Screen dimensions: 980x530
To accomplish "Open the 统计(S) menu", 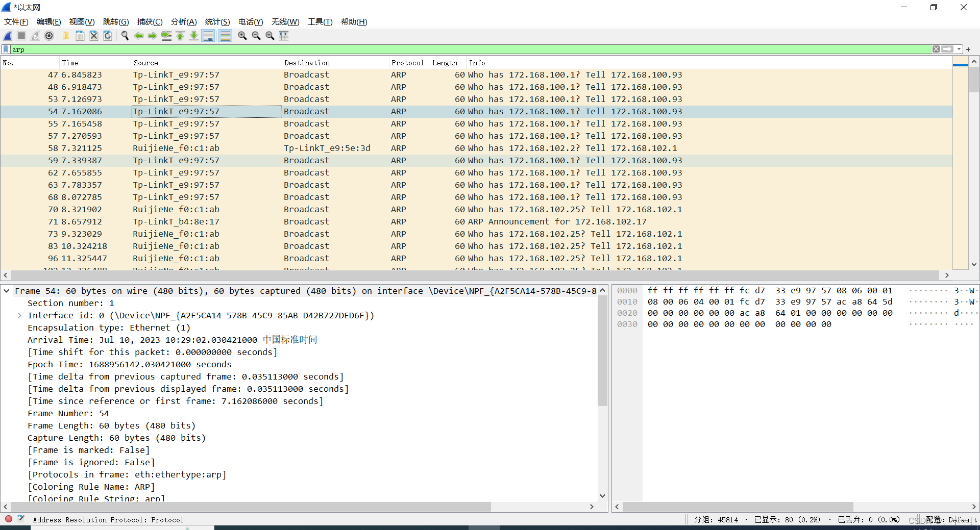I will point(217,22).
